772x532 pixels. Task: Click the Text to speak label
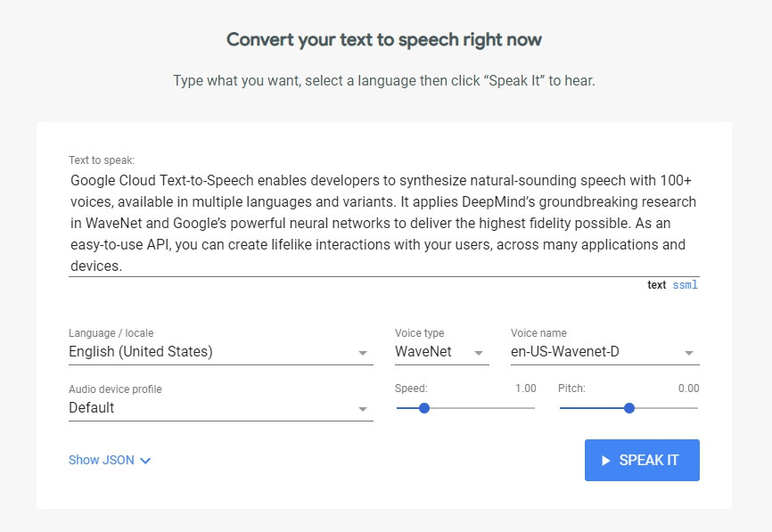coord(102,160)
